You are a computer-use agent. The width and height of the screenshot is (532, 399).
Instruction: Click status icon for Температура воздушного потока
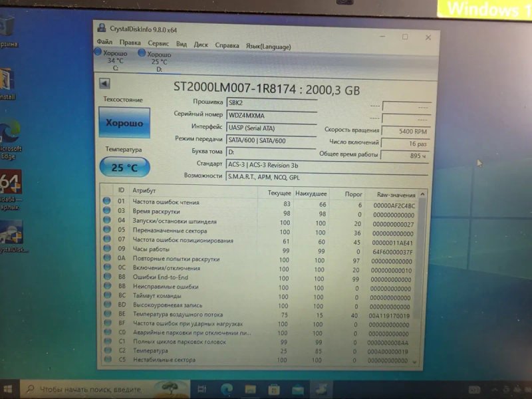pos(108,313)
